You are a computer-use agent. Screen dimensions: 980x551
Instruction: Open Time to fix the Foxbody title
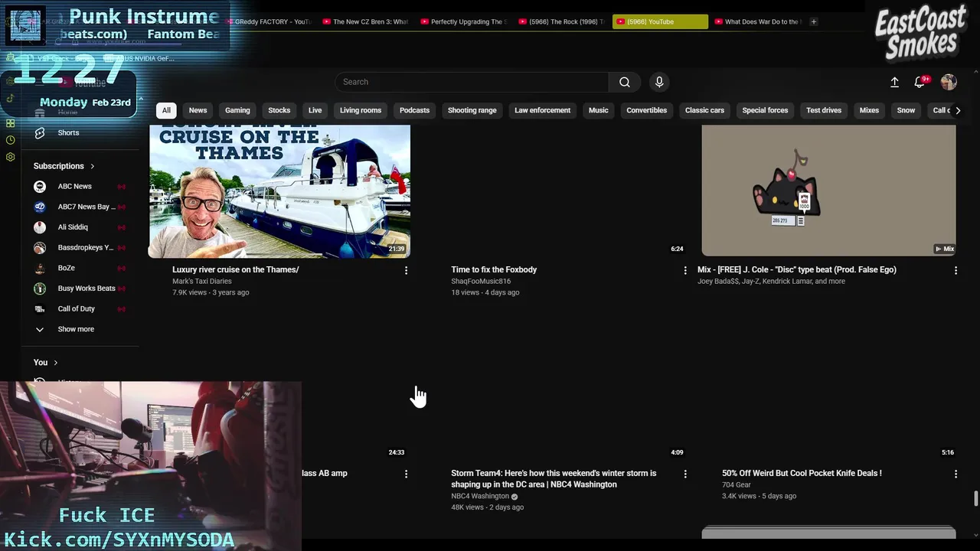pyautogui.click(x=494, y=269)
